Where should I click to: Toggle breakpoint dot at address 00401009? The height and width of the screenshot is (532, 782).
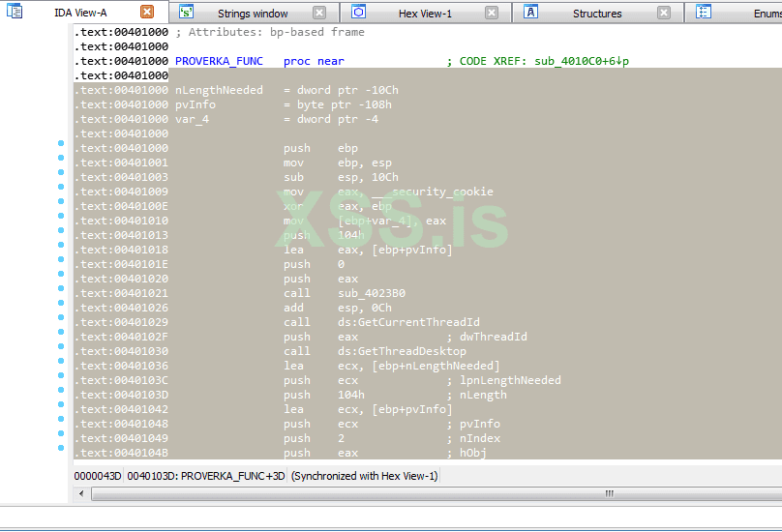(61, 187)
